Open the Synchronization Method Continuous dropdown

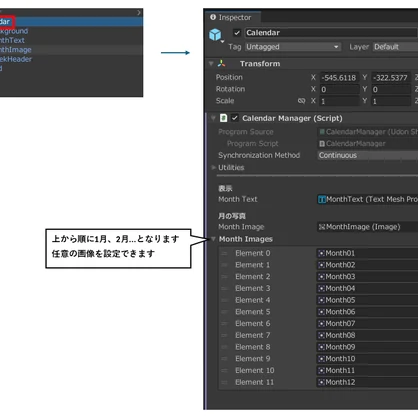(x=368, y=155)
